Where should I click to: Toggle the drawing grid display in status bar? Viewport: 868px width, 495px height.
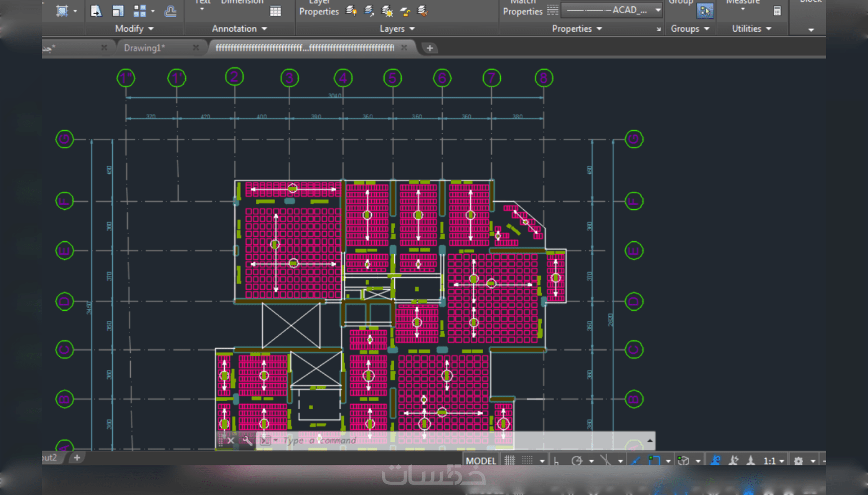coord(510,461)
